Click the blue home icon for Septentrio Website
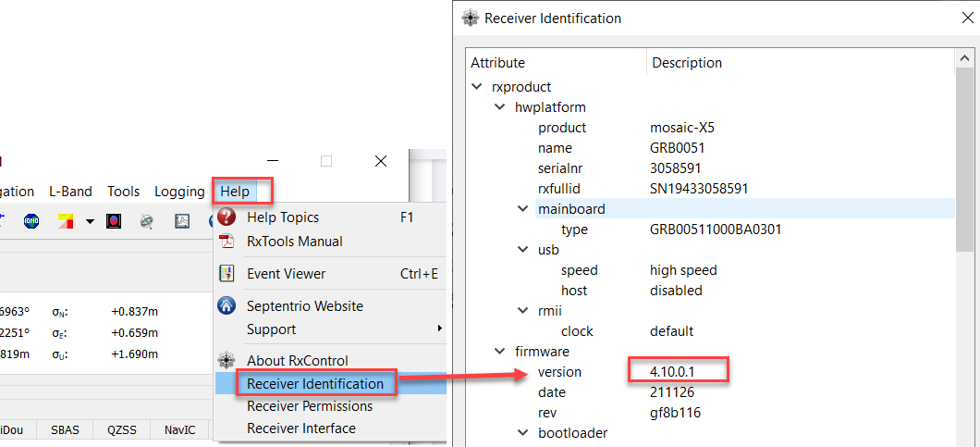Viewport: 980px width, 447px height. tap(227, 305)
